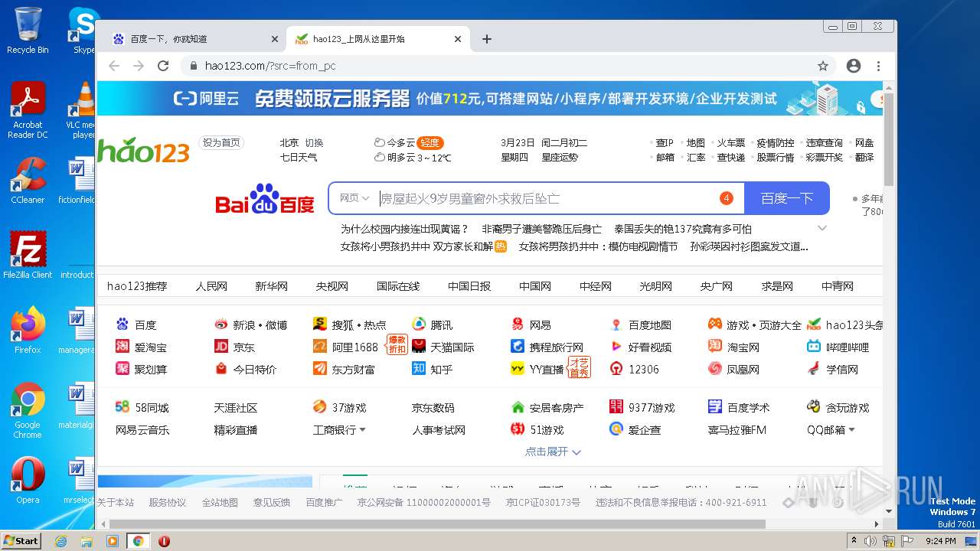The image size is (980, 551).
Task: Open a new Chrome tab
Action: point(487,39)
